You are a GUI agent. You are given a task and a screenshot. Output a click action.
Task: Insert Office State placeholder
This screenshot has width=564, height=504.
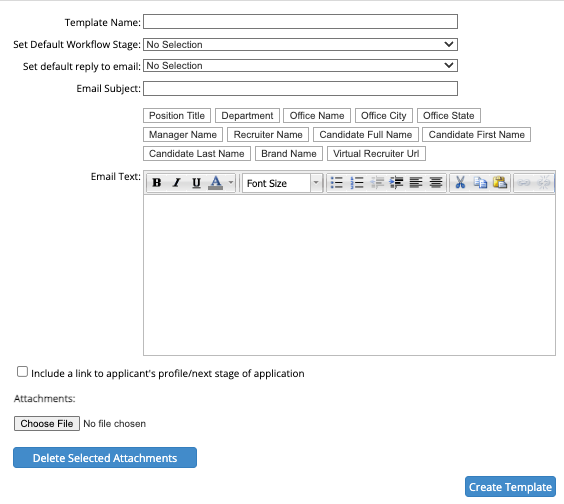449,115
